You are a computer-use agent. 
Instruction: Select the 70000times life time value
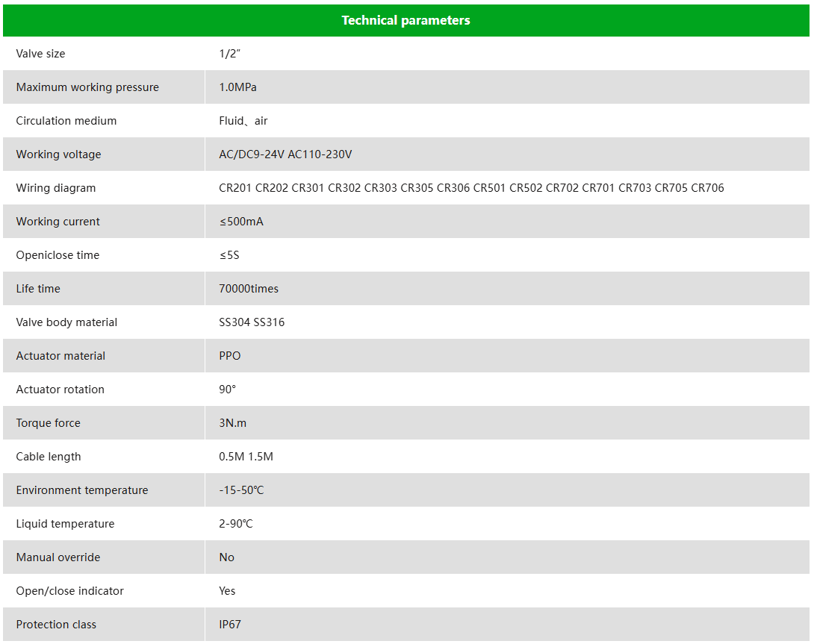click(249, 289)
